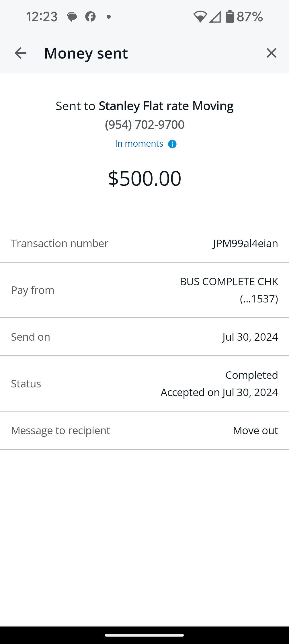Tap the $500.00 amount
Screen dimensions: 289x644
pyautogui.click(x=144, y=178)
